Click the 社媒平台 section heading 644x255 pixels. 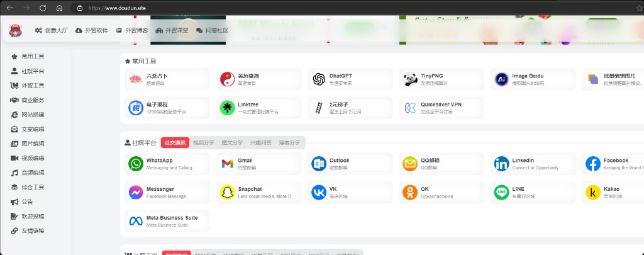pyautogui.click(x=140, y=143)
